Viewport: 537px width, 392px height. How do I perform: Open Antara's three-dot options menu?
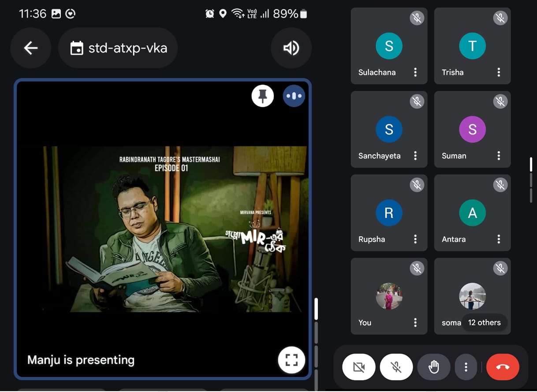coord(499,239)
